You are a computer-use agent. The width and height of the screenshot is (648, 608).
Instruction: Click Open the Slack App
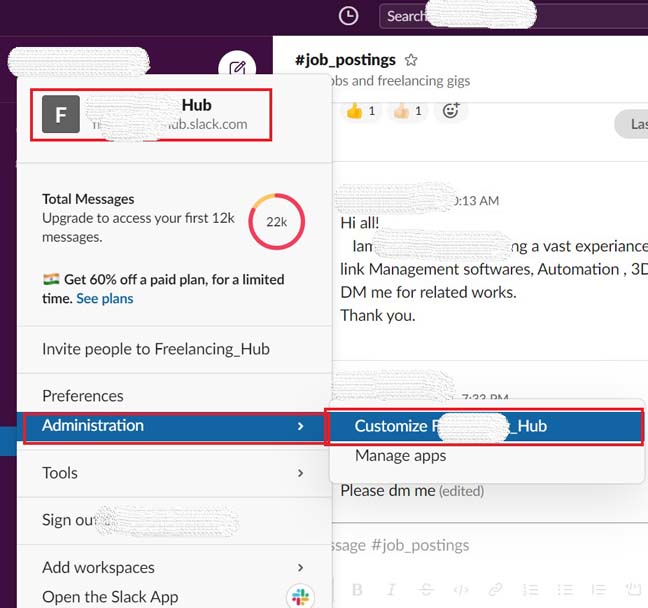click(x=110, y=597)
